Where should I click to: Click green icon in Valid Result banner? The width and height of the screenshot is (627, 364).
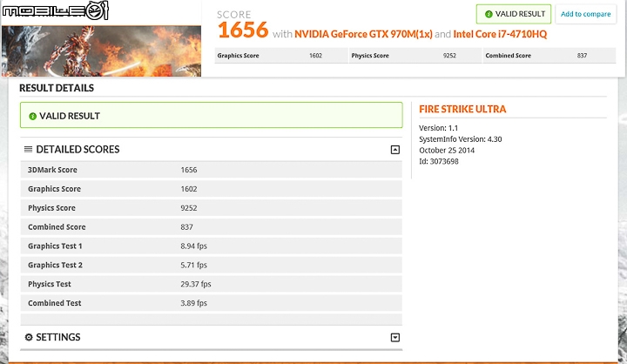pos(33,117)
